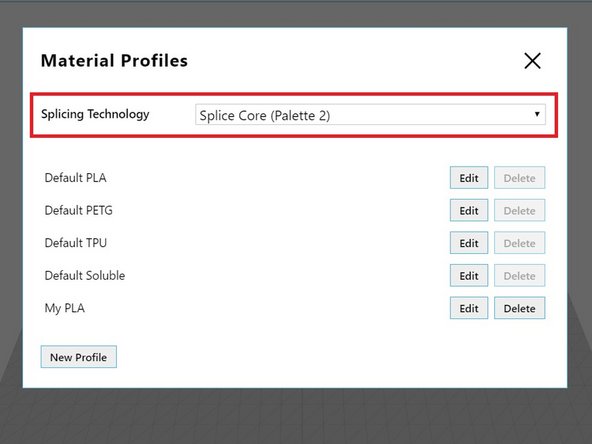
Task: Edit the Default Soluble profile
Action: (469, 276)
